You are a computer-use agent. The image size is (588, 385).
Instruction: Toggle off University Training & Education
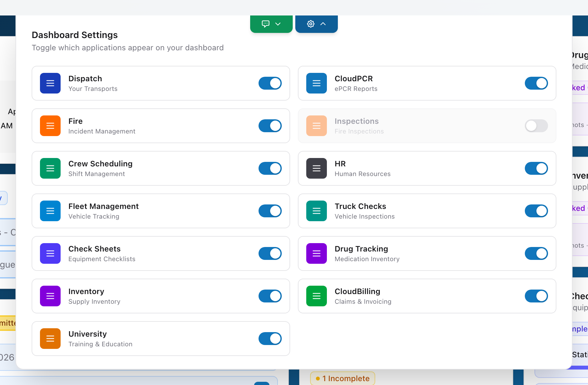270,339
